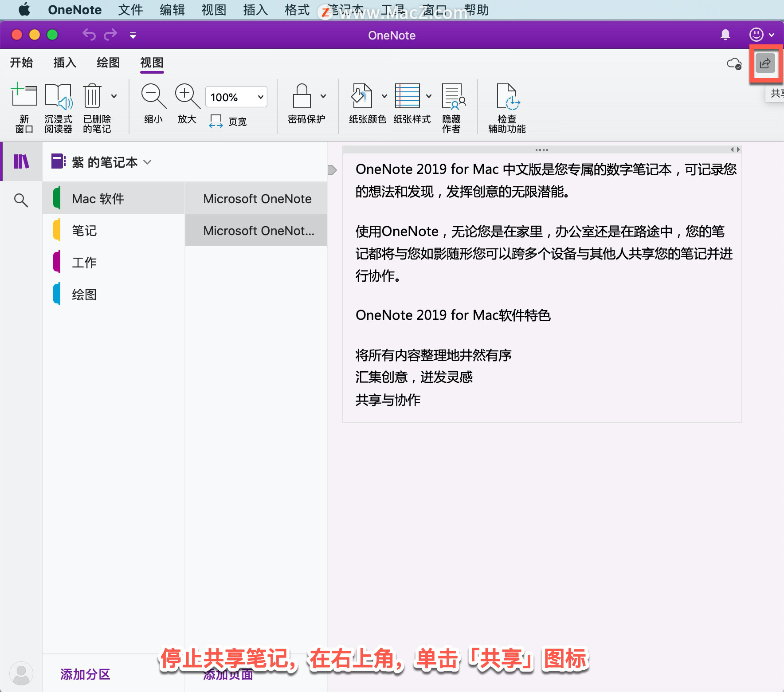The width and height of the screenshot is (784, 692).
Task: Expand the deleted notes dropdown arrow
Action: coord(114,96)
